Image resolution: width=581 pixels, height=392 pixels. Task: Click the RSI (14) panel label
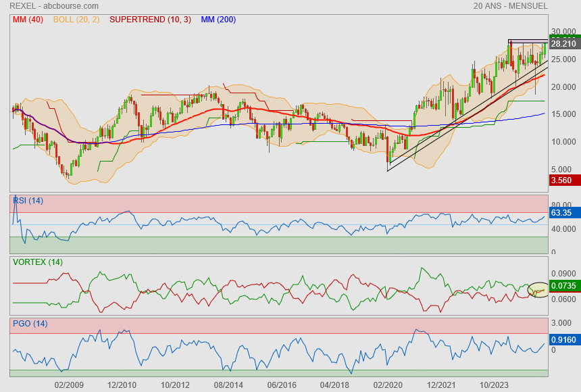pos(28,201)
